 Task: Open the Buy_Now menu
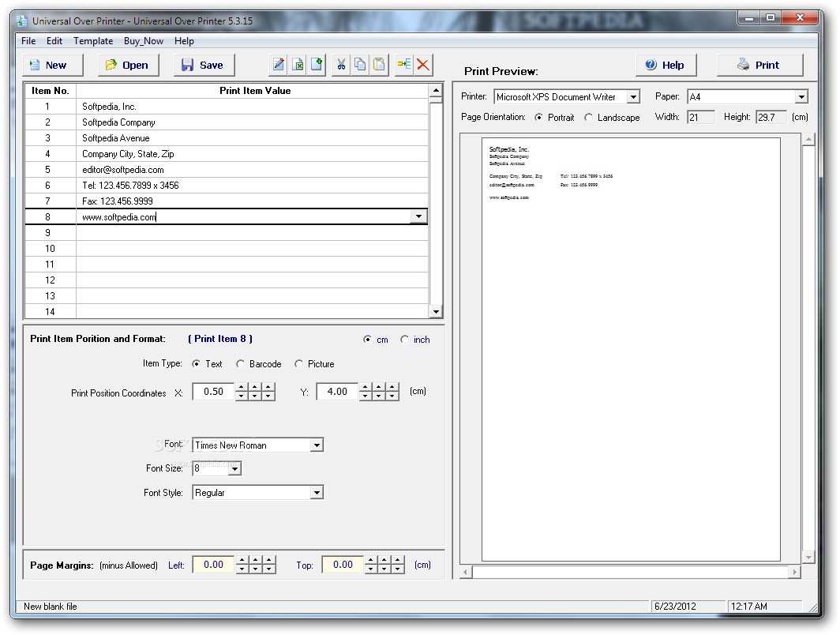coord(144,41)
